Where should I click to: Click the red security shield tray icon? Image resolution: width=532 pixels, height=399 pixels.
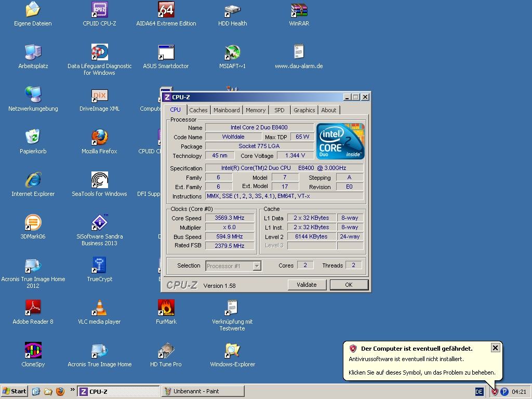pyautogui.click(x=495, y=392)
